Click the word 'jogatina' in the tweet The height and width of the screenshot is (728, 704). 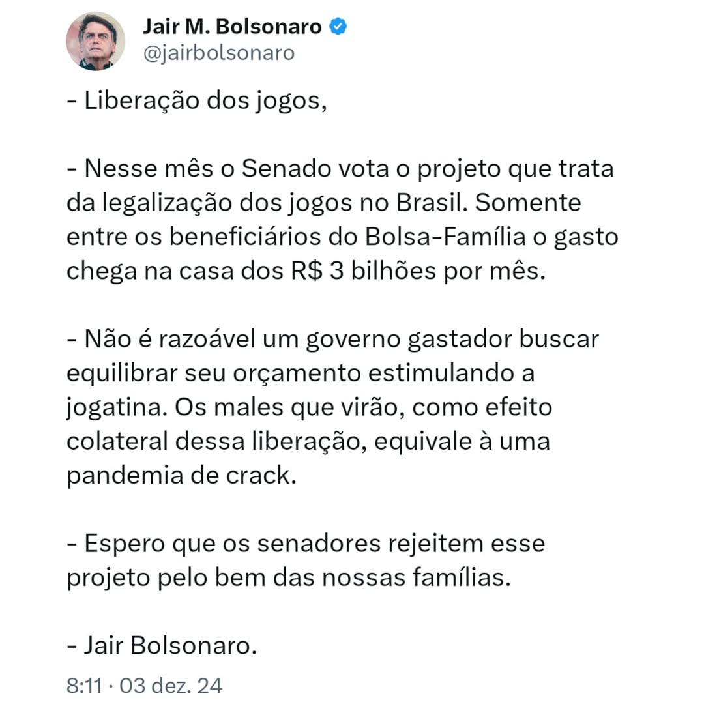point(117,408)
